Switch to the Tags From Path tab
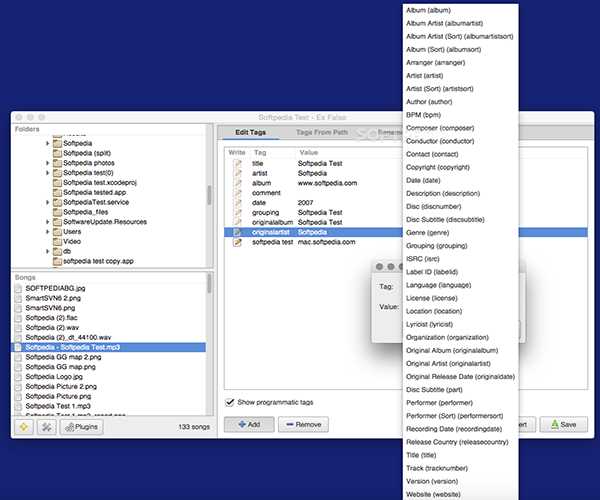 point(321,132)
